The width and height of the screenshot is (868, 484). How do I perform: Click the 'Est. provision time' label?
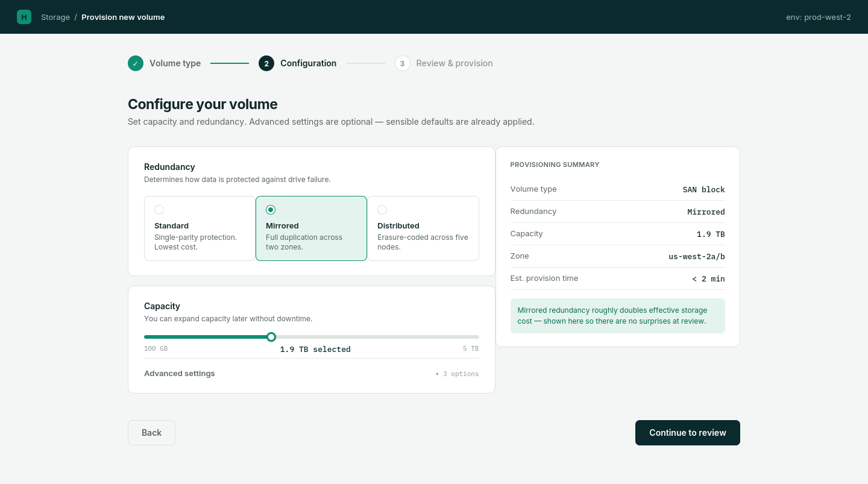pos(544,278)
